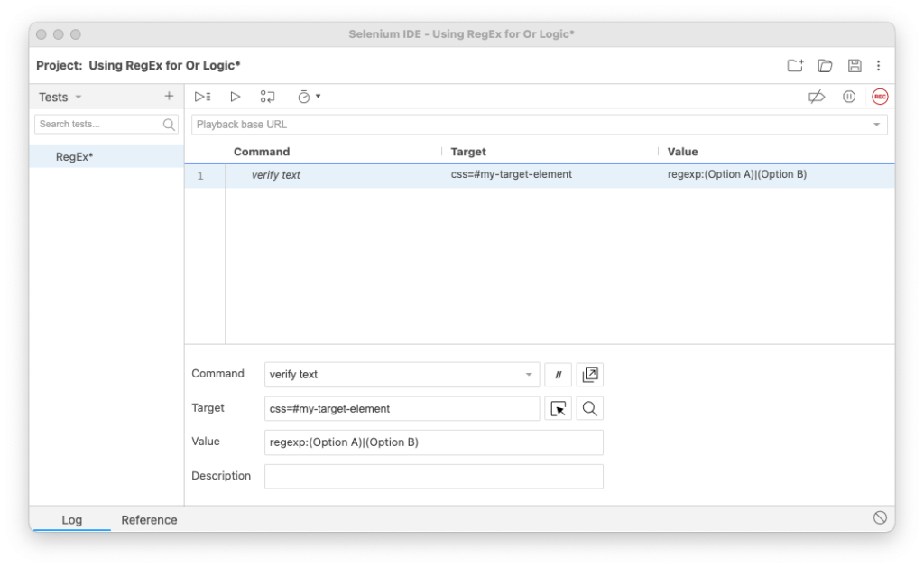
Task: Open the three-dot more options menu
Action: coord(879,66)
